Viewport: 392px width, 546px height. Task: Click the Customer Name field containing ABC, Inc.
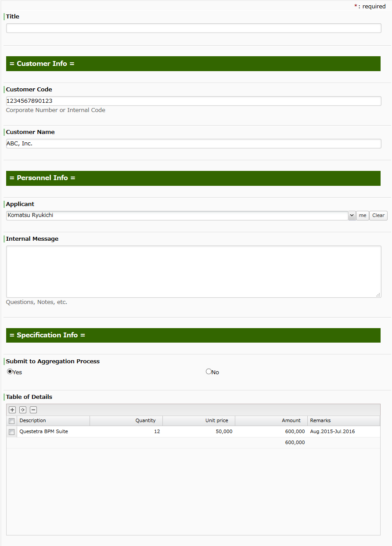tap(193, 143)
